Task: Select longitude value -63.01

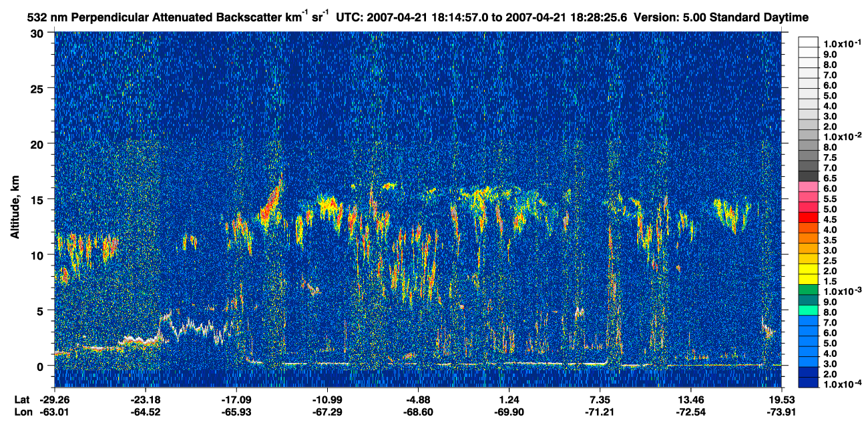Action: (x=54, y=412)
